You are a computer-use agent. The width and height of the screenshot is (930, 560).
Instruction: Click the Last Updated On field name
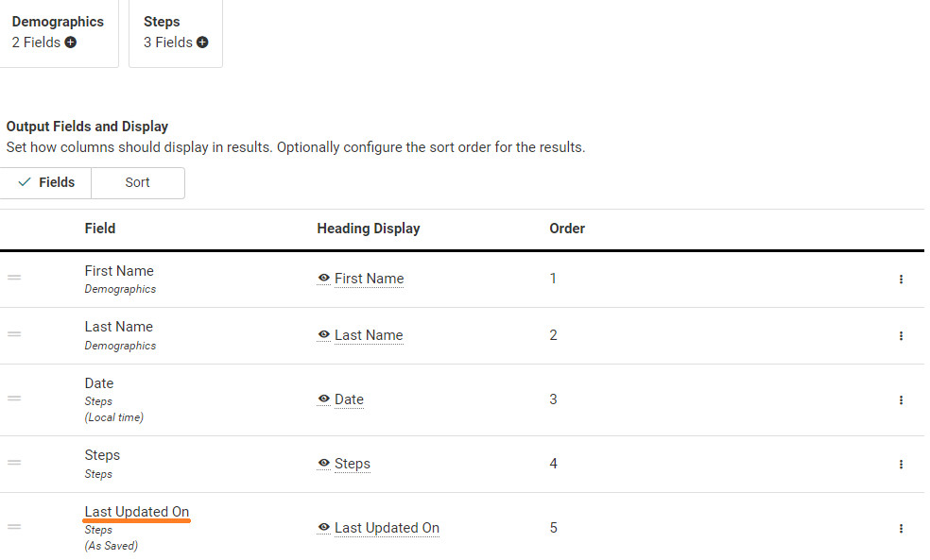pos(137,512)
